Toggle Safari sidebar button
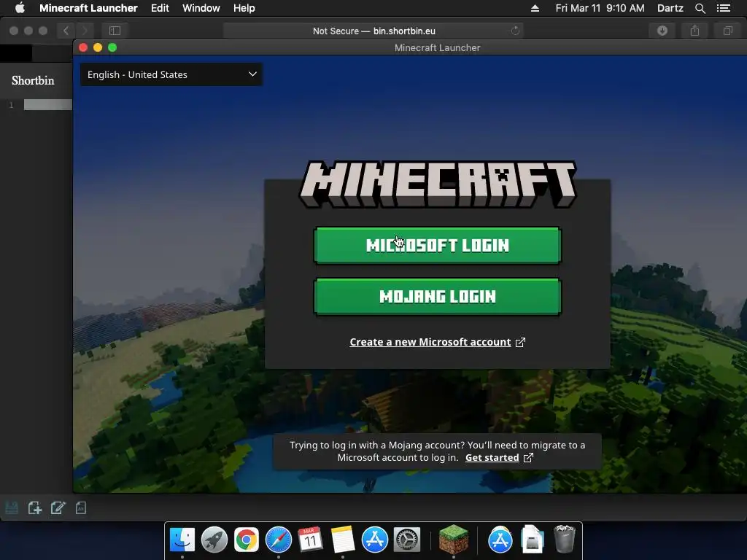 pyautogui.click(x=115, y=31)
